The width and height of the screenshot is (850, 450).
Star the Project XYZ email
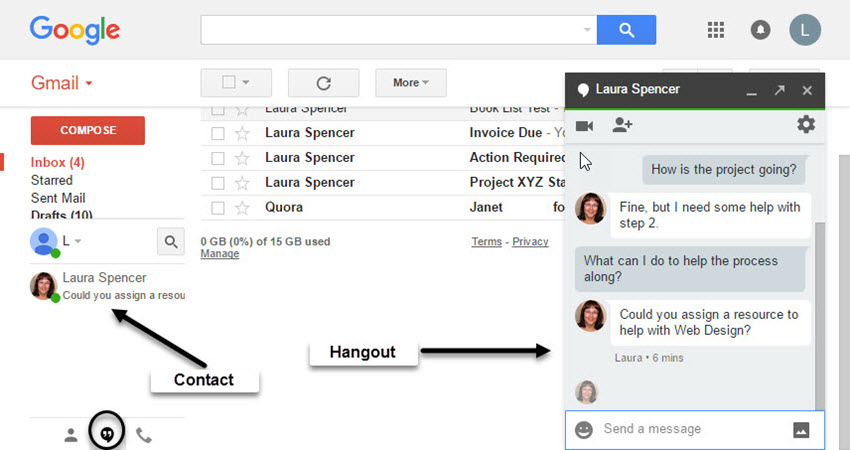click(242, 183)
